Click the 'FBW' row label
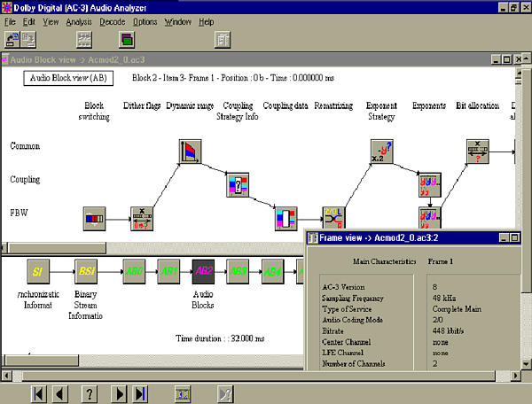 19,214
